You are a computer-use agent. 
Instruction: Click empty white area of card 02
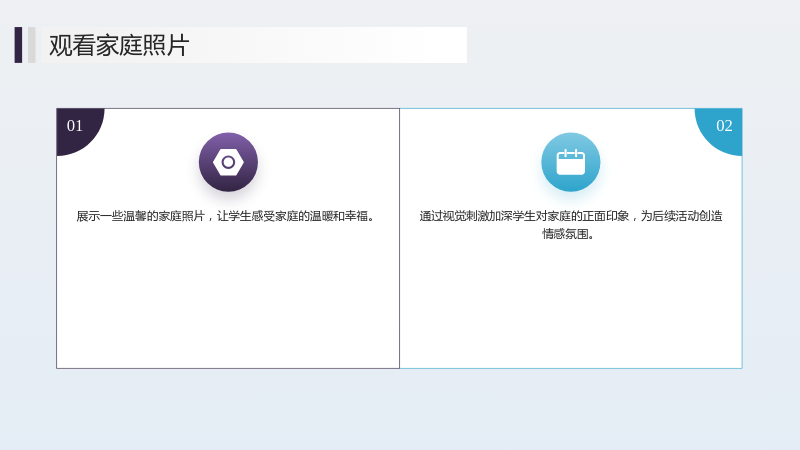(570, 306)
